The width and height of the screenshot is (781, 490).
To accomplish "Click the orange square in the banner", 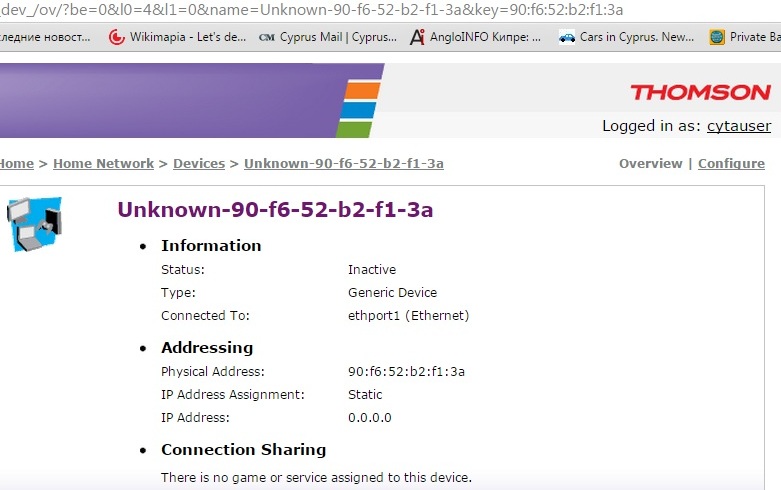I will click(x=359, y=91).
